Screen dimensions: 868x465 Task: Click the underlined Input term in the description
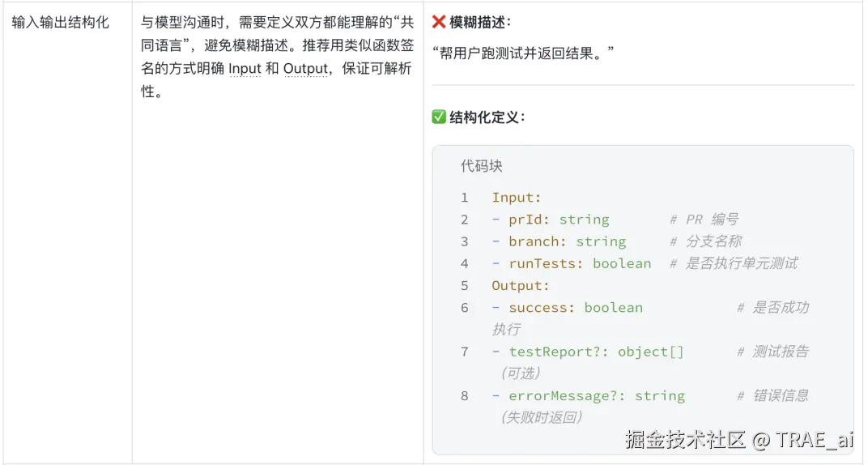(x=245, y=69)
